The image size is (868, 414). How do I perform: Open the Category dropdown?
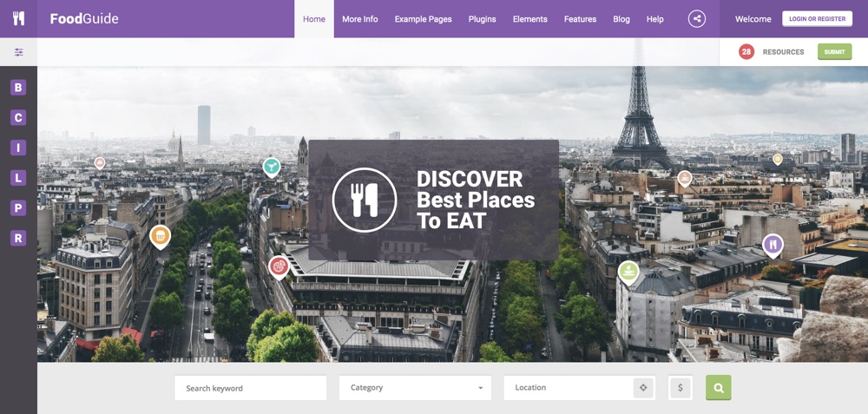point(415,388)
